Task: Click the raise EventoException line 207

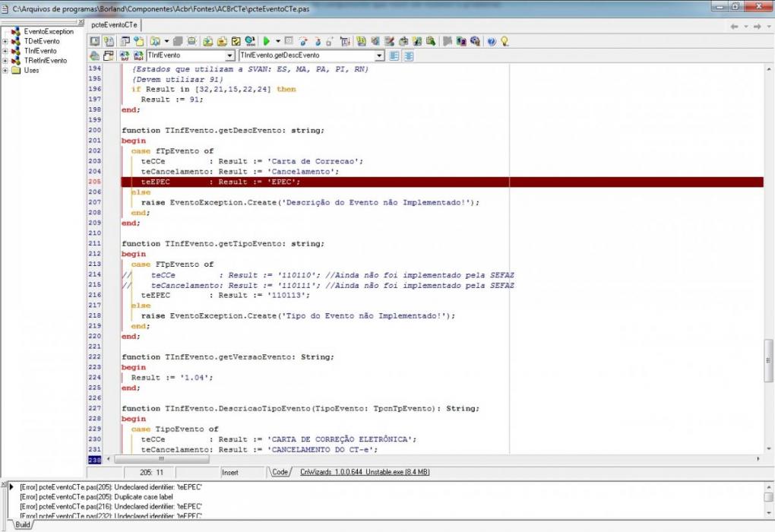Action: 310,203
